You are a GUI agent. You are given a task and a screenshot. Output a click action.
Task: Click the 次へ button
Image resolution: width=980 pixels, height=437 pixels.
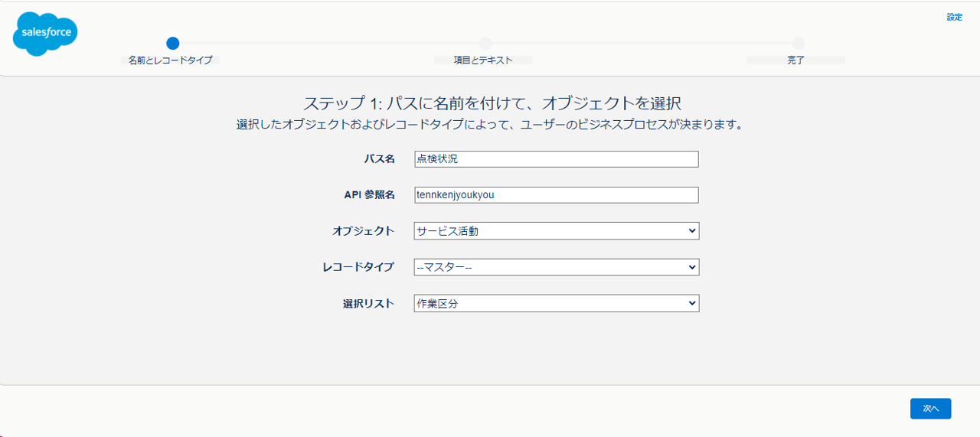coord(930,409)
